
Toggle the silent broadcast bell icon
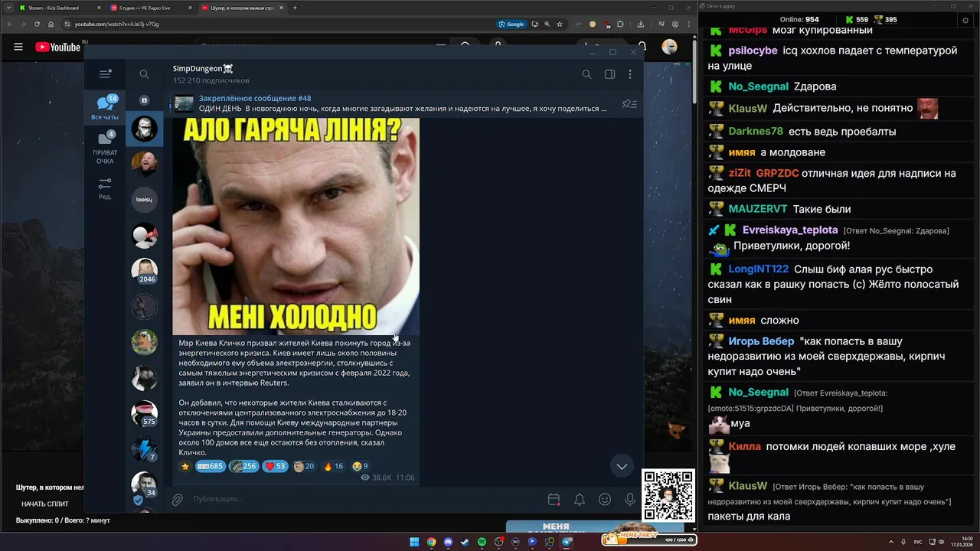580,500
